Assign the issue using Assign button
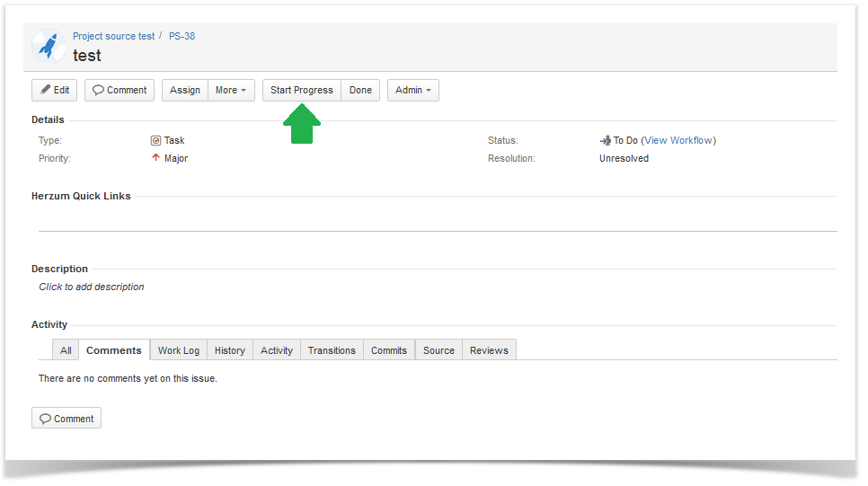 185,90
